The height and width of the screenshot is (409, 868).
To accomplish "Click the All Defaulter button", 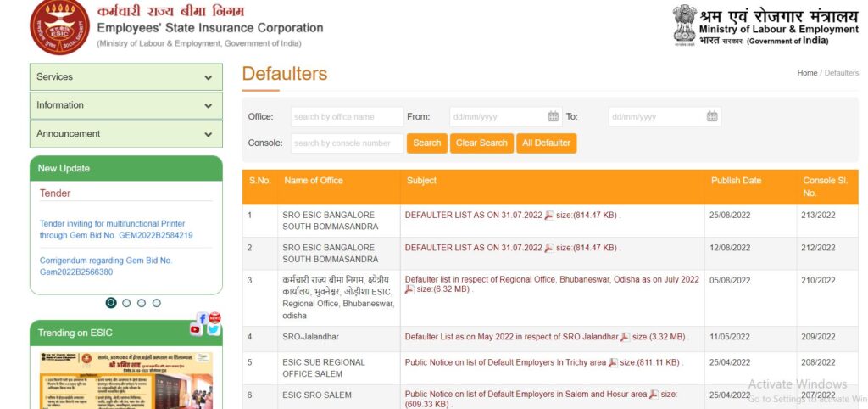I will tap(547, 143).
